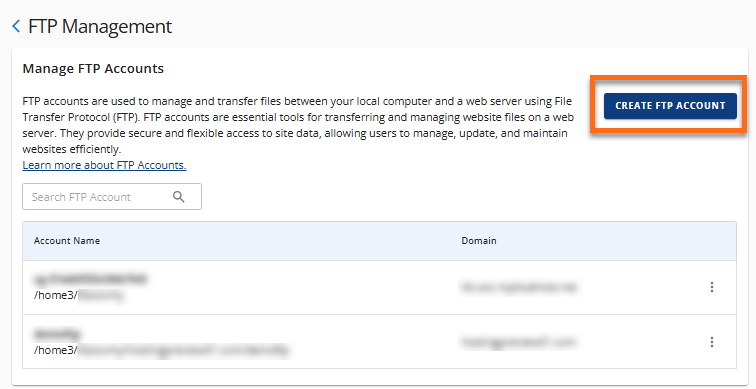The image size is (756, 389).
Task: Select the second account's /home3/ path
Action: coord(162,350)
